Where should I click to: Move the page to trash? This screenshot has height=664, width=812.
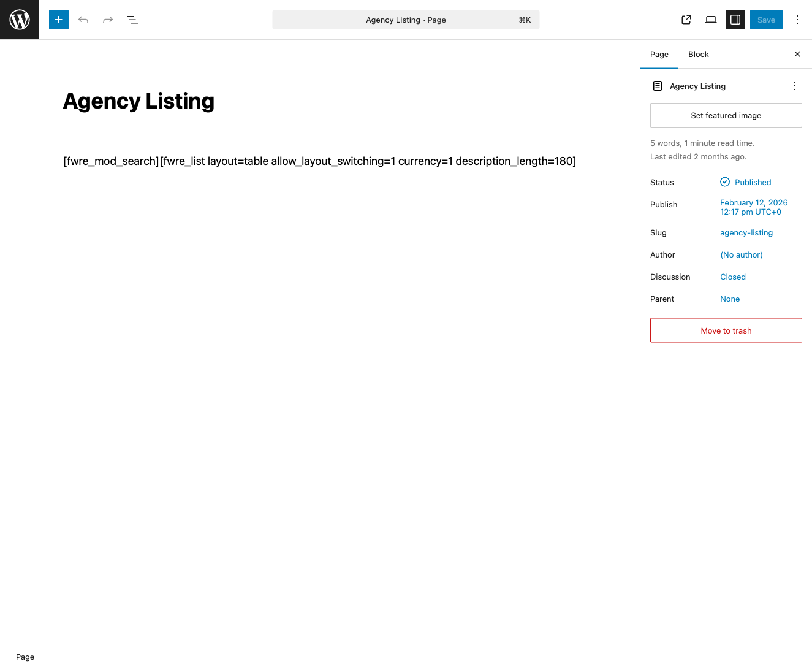pos(726,330)
